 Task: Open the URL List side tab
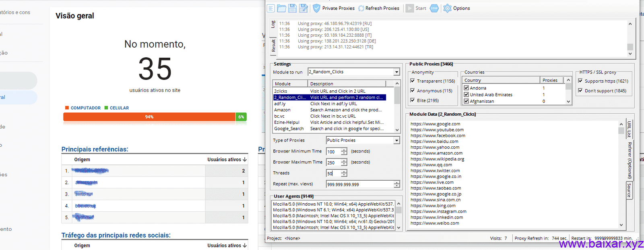click(630, 129)
